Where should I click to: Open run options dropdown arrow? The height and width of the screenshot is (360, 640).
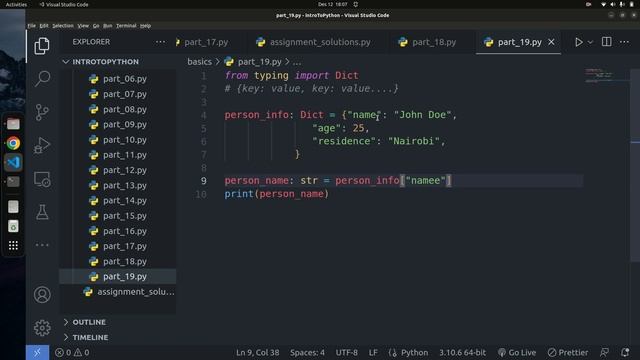tap(590, 42)
